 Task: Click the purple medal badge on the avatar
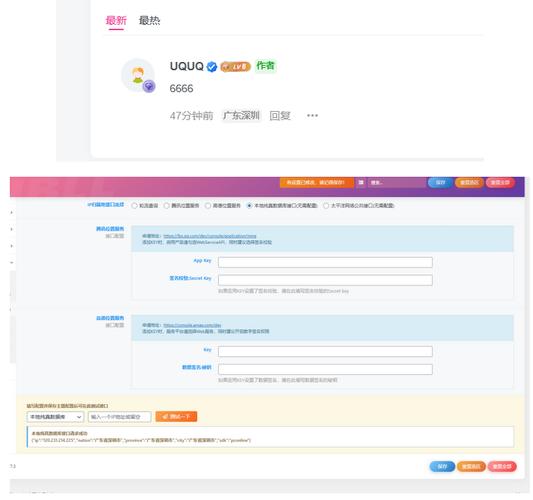[149, 86]
